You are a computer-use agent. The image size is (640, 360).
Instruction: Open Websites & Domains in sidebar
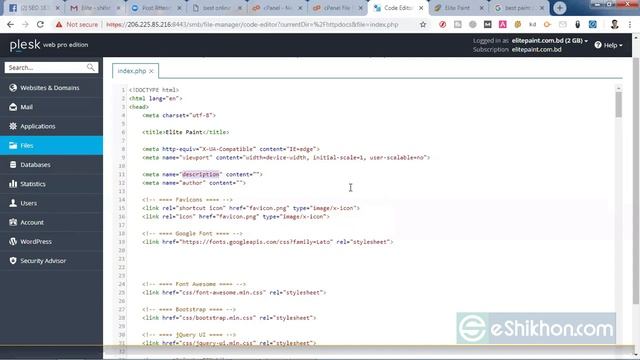(51, 88)
